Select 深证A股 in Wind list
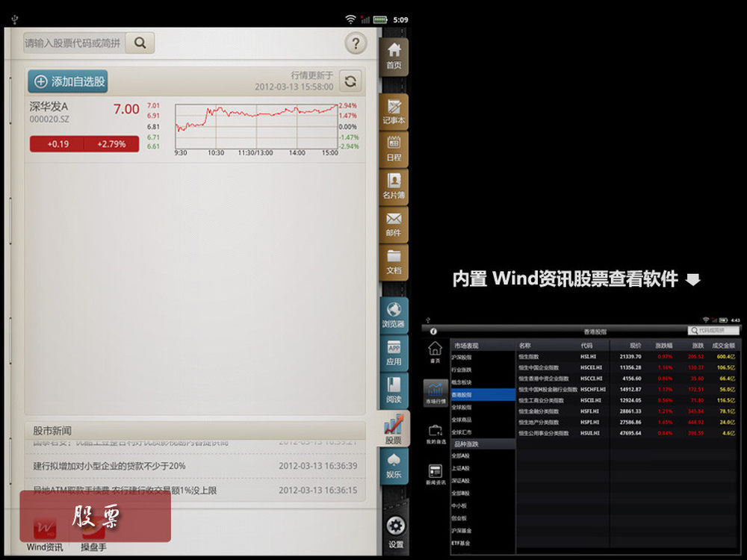Screen dimensions: 747x560 [x=460, y=480]
